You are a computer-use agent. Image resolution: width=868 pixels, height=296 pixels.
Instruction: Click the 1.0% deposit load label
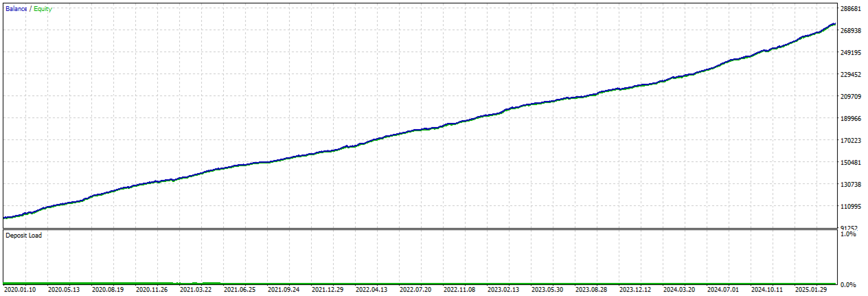click(848, 234)
